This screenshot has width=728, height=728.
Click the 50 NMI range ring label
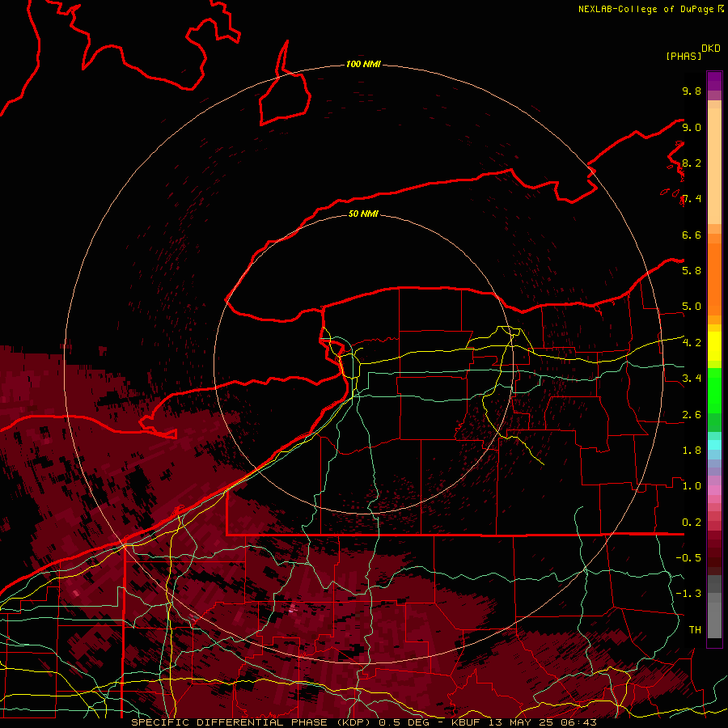pos(363,214)
